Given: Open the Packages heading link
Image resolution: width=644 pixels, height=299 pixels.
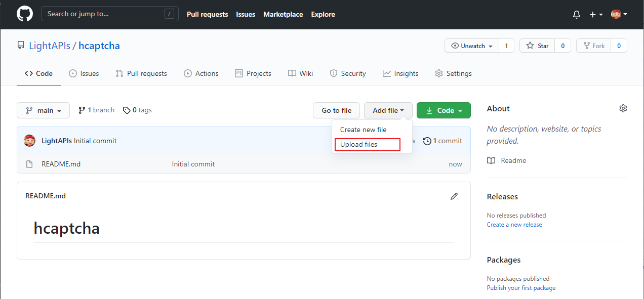Looking at the screenshot, I should [x=504, y=260].
